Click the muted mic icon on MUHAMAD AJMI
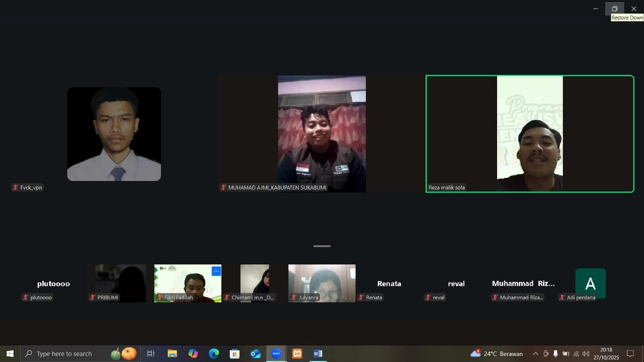644x362 pixels. (223, 188)
